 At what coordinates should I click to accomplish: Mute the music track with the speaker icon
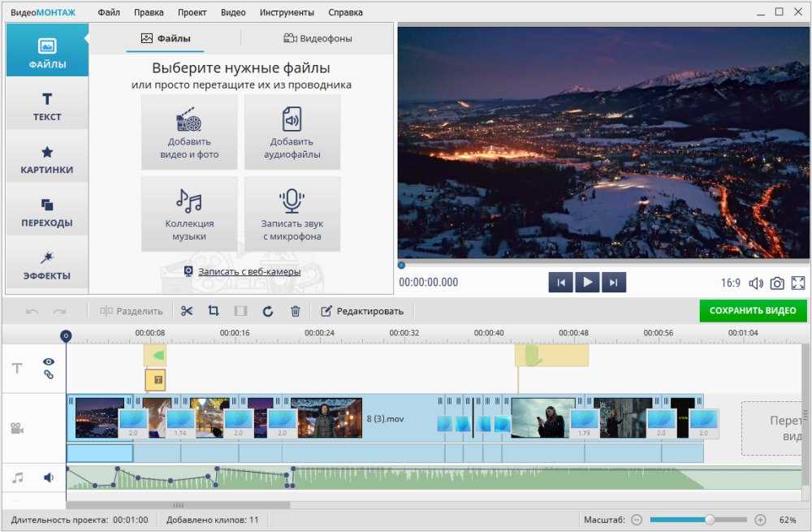pyautogui.click(x=49, y=478)
